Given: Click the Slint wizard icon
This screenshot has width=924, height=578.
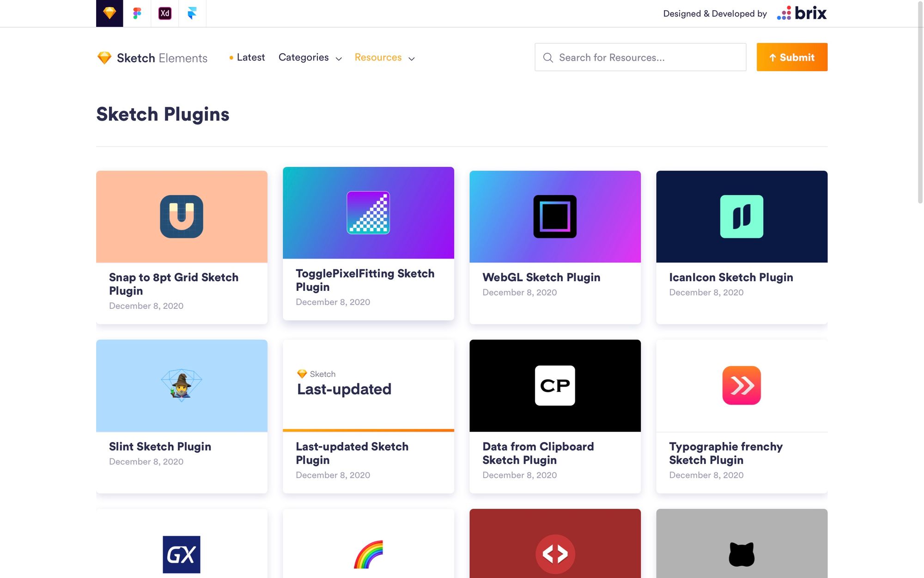Looking at the screenshot, I should pyautogui.click(x=182, y=385).
